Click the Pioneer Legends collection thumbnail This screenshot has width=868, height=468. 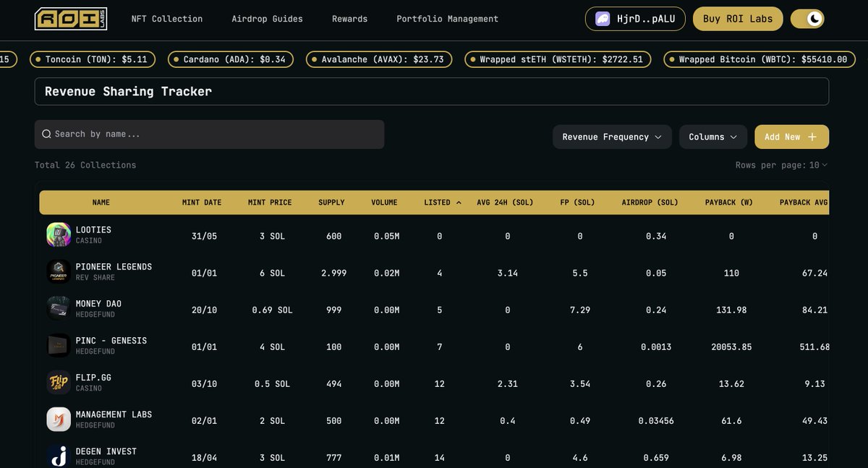[59, 271]
